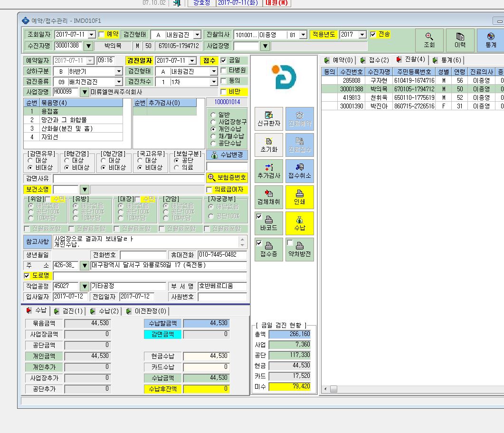Open the 검진(1) tab

(69, 311)
